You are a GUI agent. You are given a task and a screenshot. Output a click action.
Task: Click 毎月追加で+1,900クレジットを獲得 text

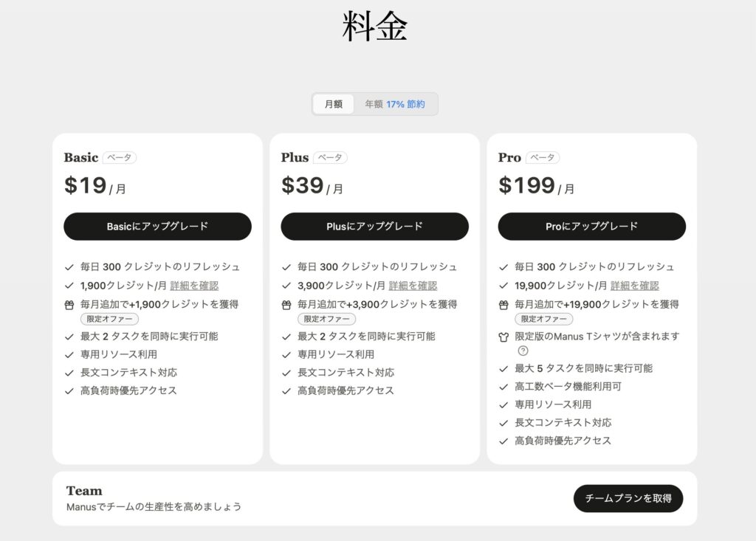click(159, 305)
